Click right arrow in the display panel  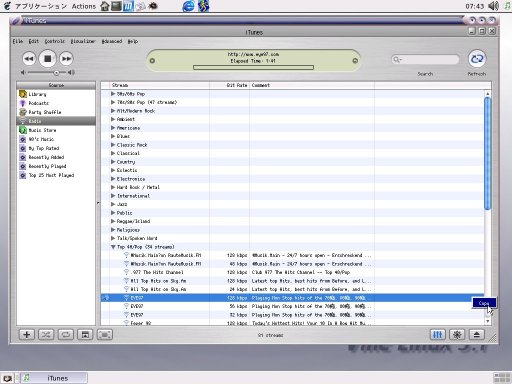[355, 61]
